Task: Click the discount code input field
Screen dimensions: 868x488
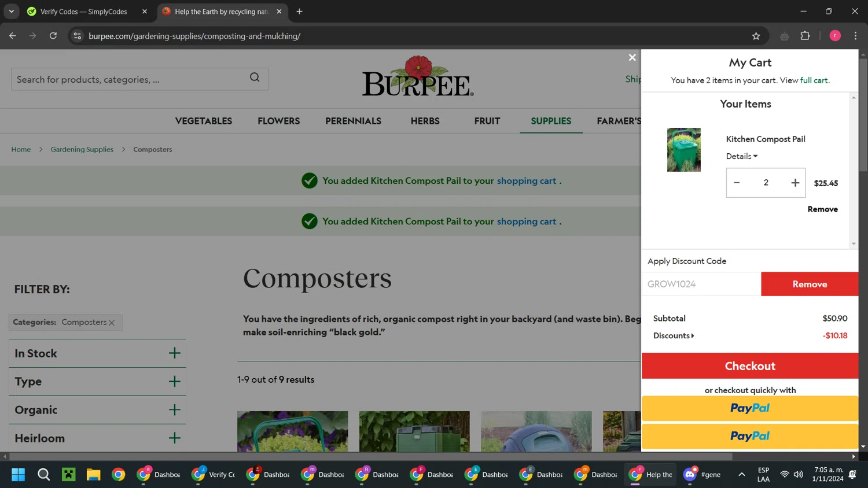Action: click(701, 284)
